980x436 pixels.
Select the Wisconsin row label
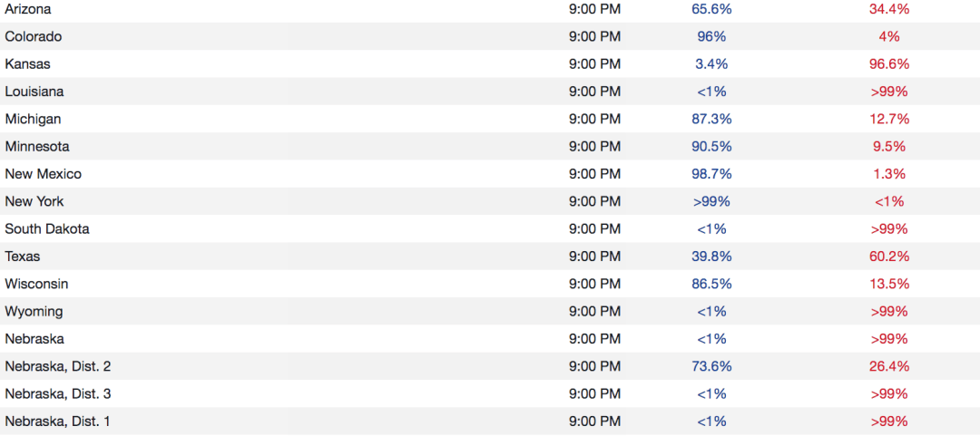coord(36,284)
